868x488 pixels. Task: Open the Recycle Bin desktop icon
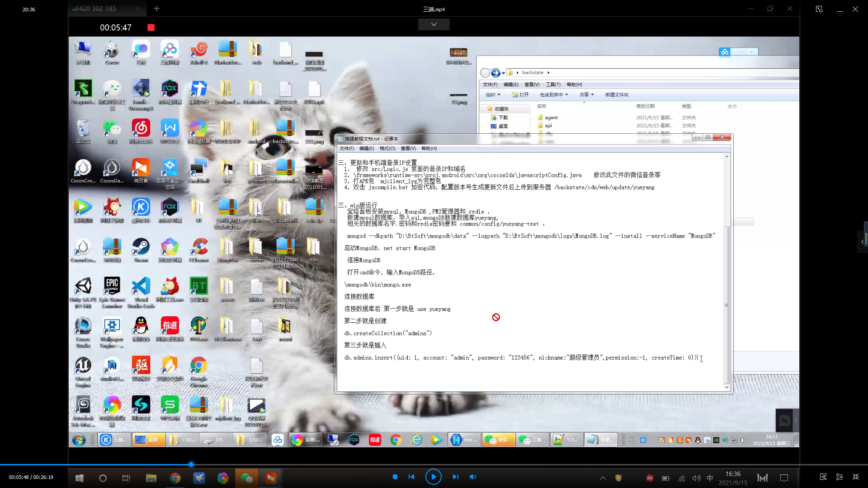coord(83,131)
